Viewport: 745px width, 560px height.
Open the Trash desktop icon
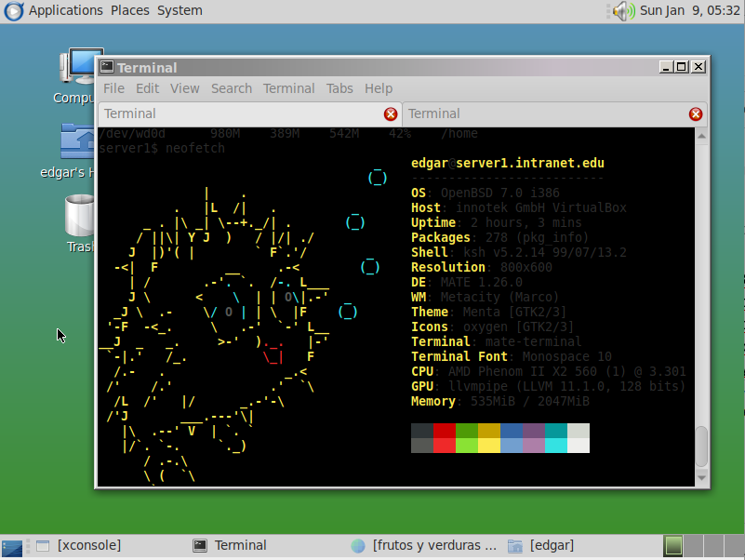click(x=79, y=223)
